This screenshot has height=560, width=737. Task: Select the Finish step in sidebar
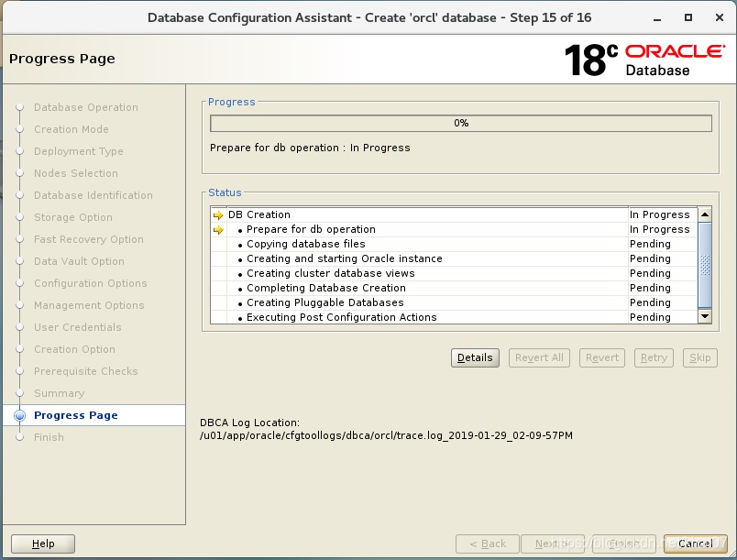point(49,437)
